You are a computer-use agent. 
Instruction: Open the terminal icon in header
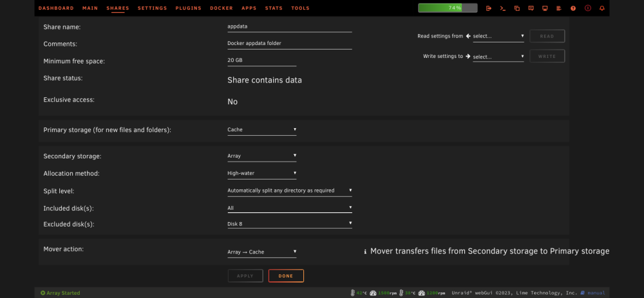tap(503, 8)
